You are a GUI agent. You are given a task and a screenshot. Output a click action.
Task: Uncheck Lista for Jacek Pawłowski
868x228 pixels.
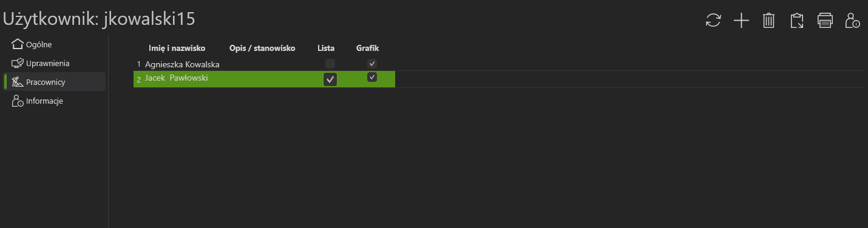[330, 79]
